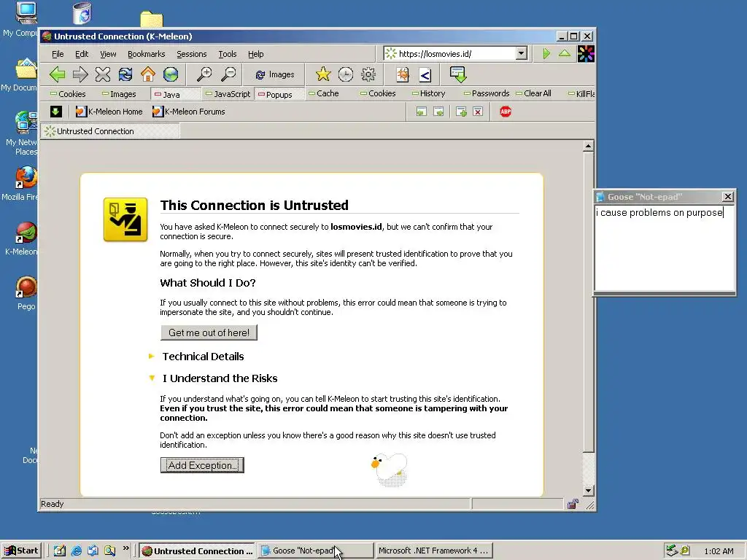Expand taskbar quick launch chevron
747x560 pixels.
tap(125, 548)
